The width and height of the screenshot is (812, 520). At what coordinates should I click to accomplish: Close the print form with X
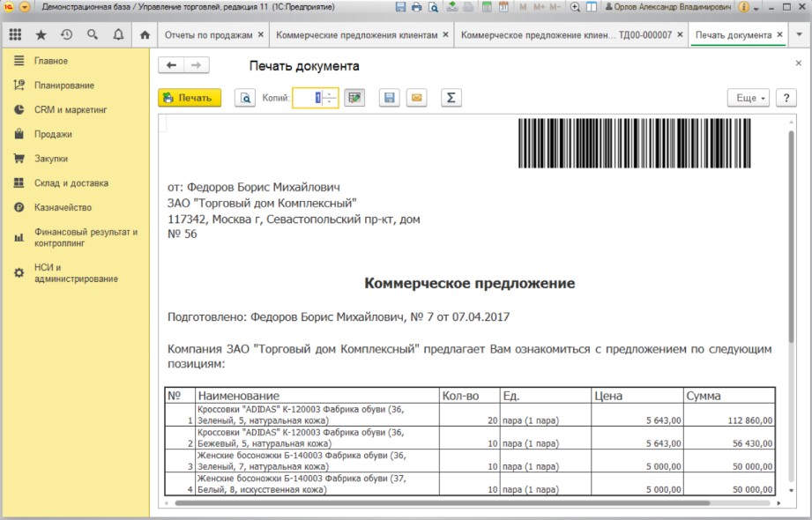tap(798, 63)
